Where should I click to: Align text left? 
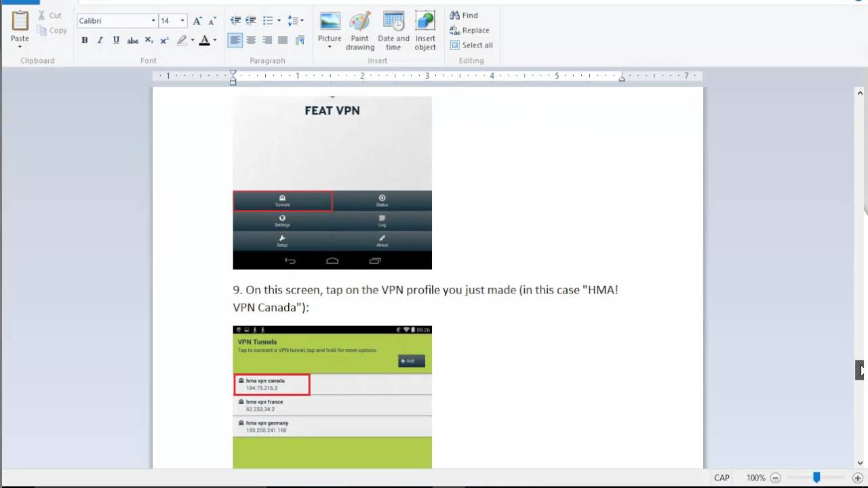(235, 40)
